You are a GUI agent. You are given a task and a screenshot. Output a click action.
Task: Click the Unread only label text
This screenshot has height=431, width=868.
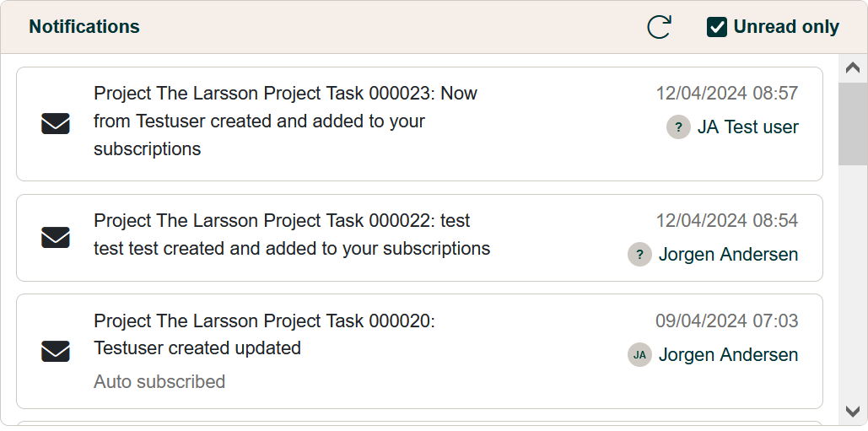(x=785, y=27)
